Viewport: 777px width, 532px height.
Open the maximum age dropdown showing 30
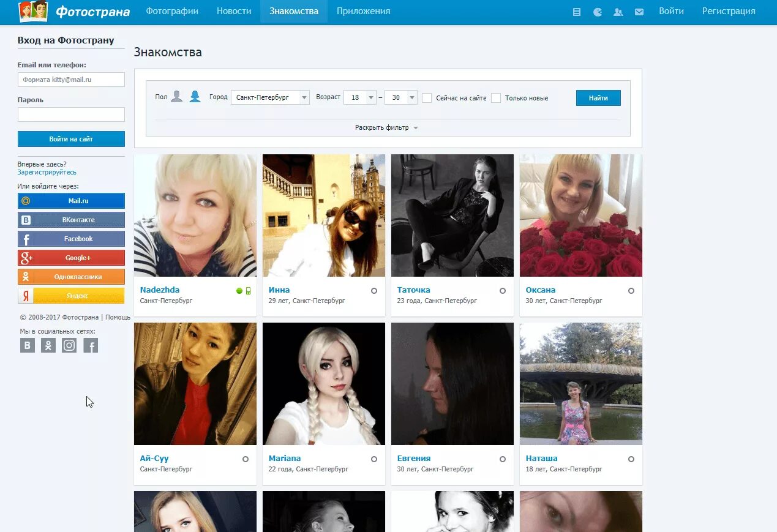(x=401, y=97)
